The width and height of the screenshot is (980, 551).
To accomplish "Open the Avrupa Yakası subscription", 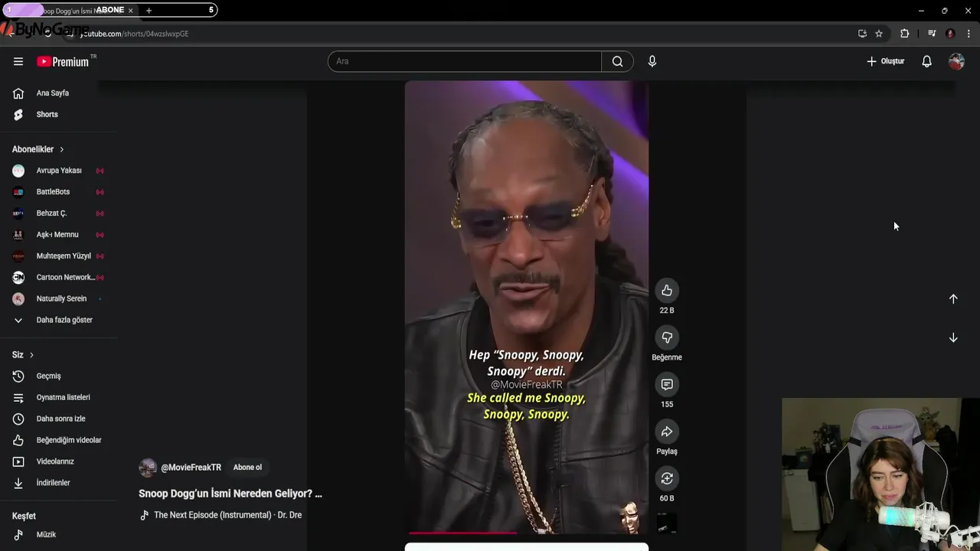I will pos(59,171).
